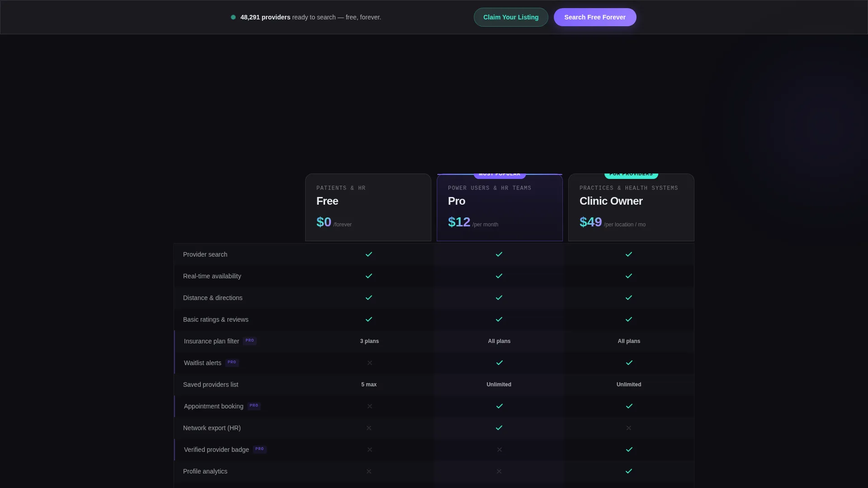Screen dimensions: 868x488
Task: Click the green status dot beside provider count
Action: coord(233,17)
